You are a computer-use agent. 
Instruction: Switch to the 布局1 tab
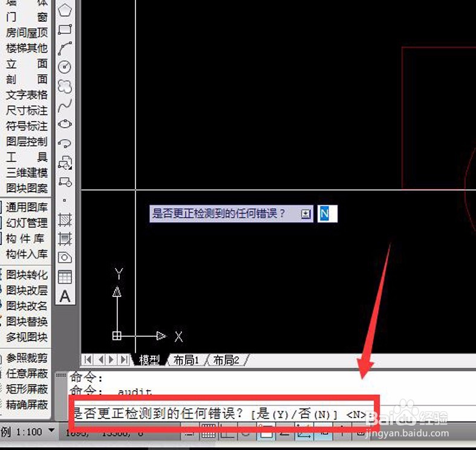point(186,360)
